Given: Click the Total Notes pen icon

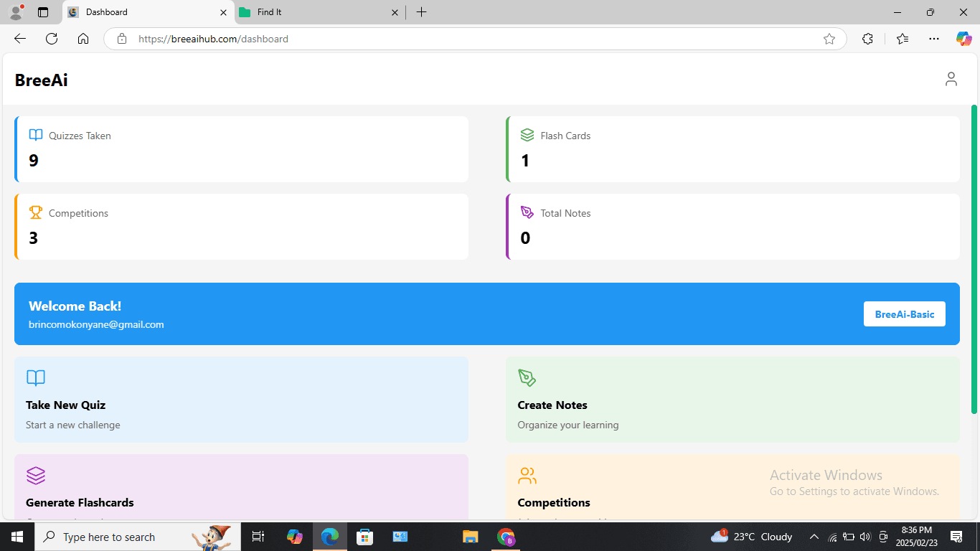Looking at the screenshot, I should [527, 212].
